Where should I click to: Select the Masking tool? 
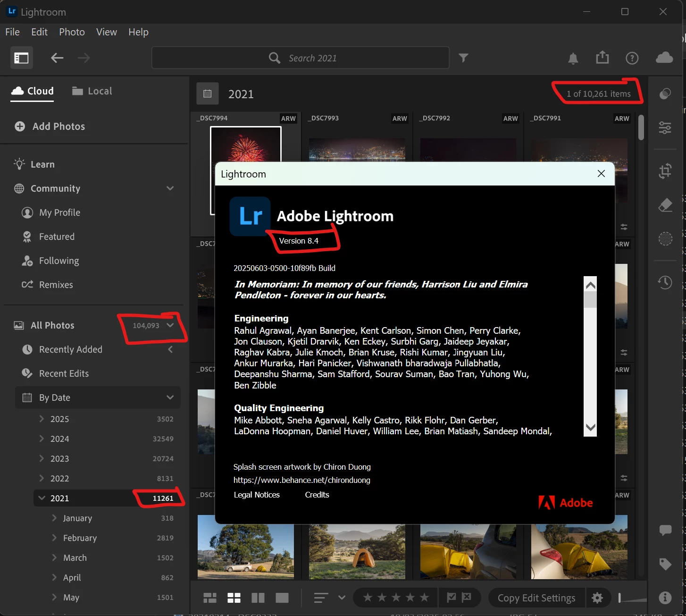[665, 239]
